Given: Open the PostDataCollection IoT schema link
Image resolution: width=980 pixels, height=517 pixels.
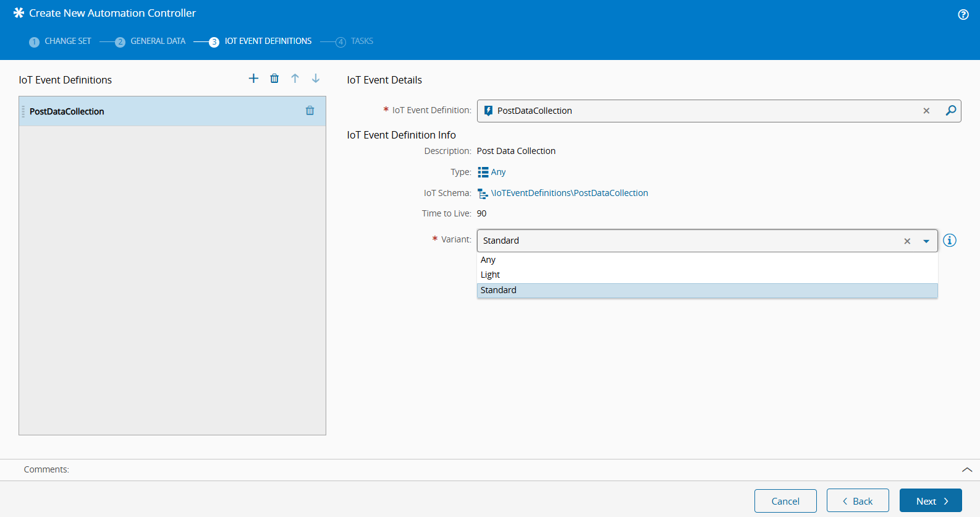Looking at the screenshot, I should point(569,193).
